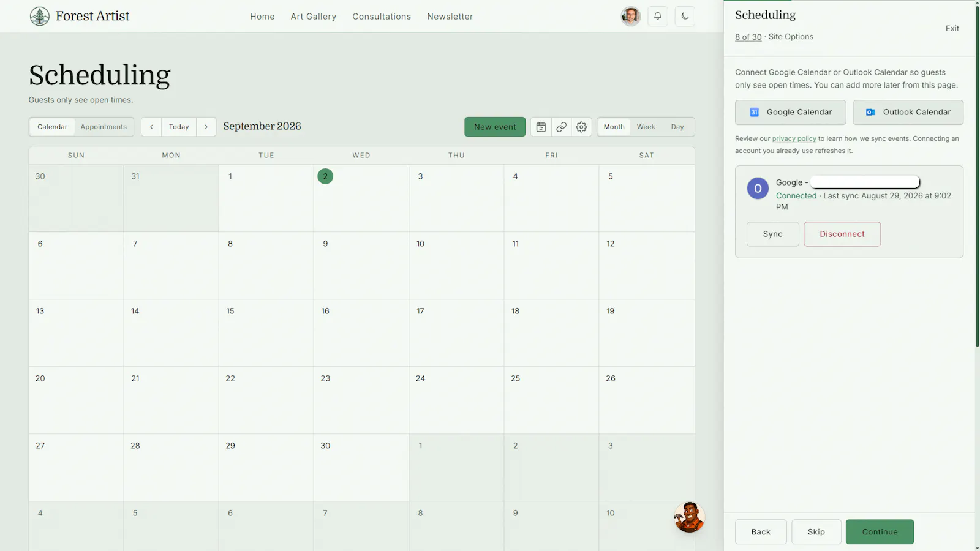Image resolution: width=980 pixels, height=551 pixels.
Task: Copy the scheduling link icon
Action: point(561,127)
